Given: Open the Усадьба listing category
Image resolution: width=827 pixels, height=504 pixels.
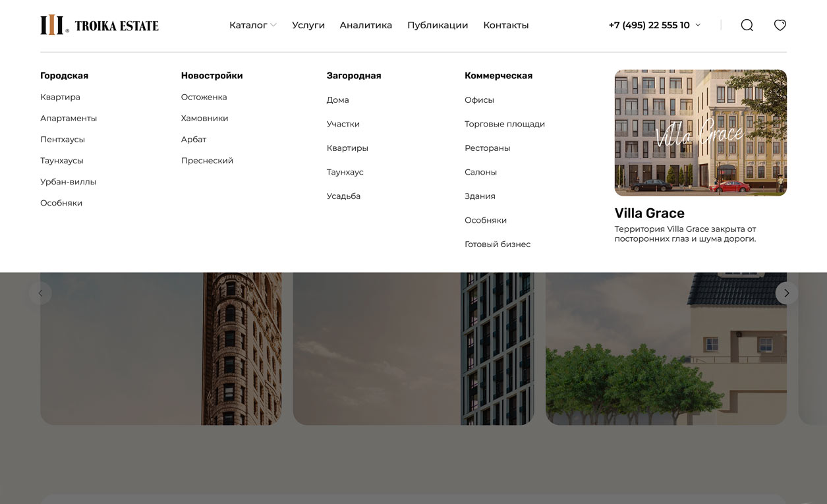Looking at the screenshot, I should pos(343,196).
